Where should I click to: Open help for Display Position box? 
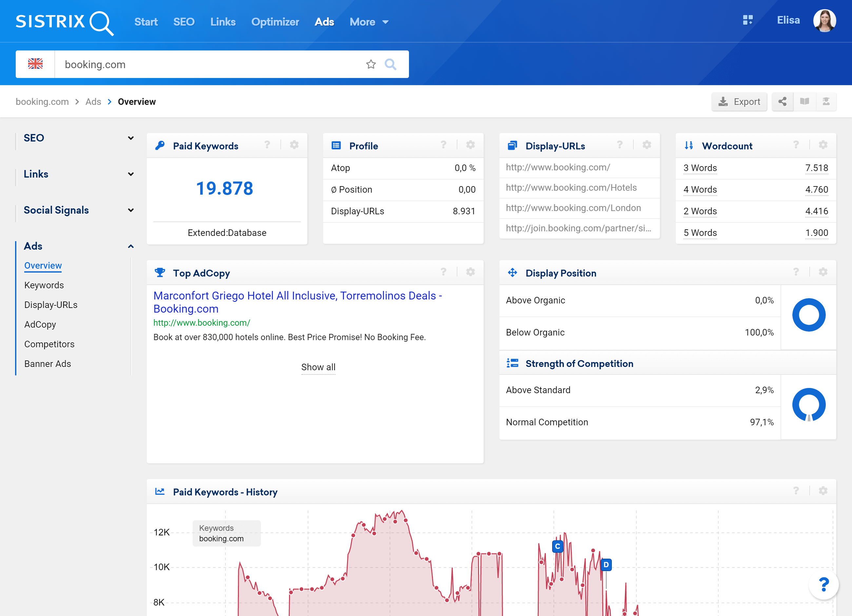tap(796, 272)
